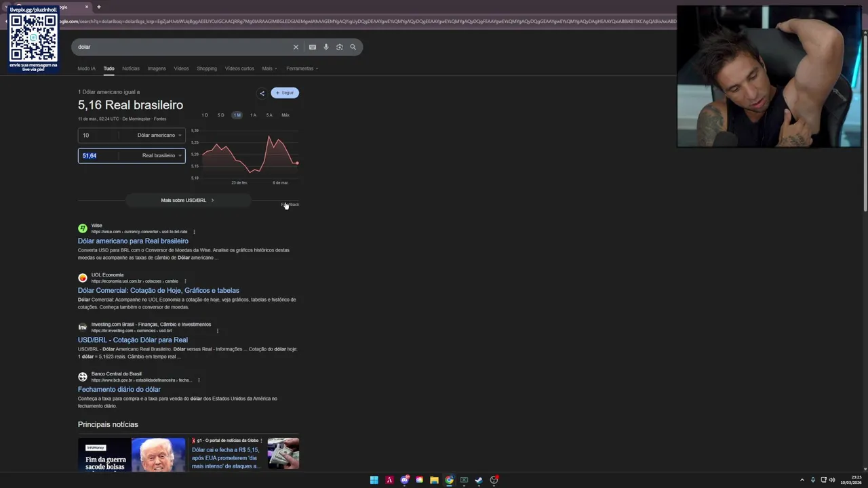868x488 pixels.
Task: Open the Dólar americano currency dropdown
Action: click(159, 135)
